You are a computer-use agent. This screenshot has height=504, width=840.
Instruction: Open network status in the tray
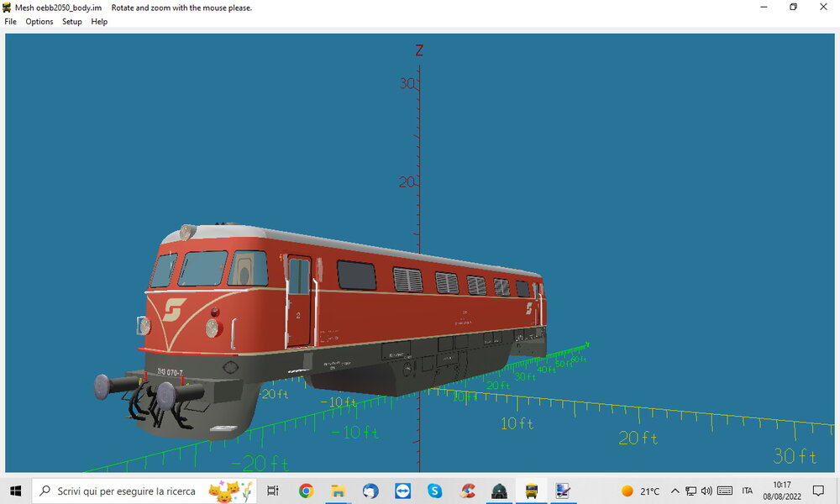click(691, 491)
